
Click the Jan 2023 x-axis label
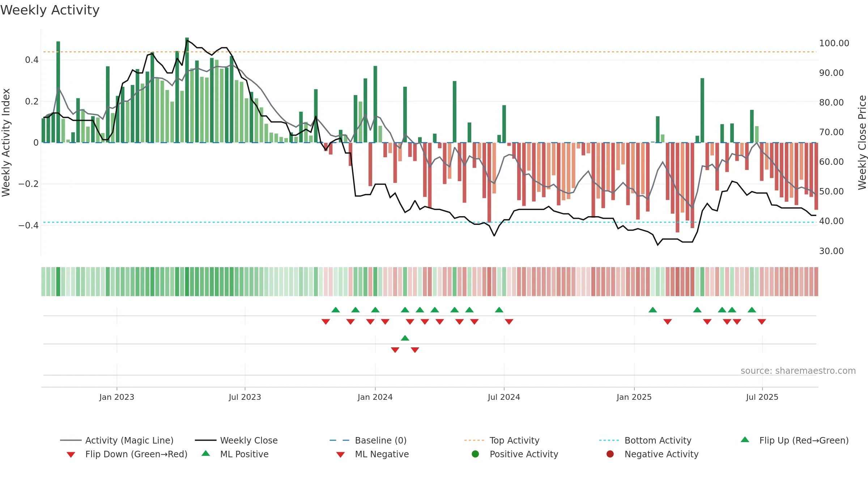pos(117,397)
